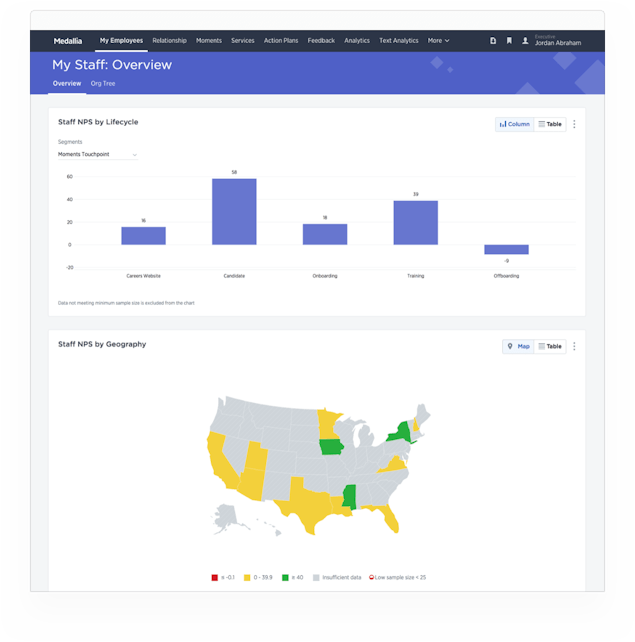This screenshot has height=642, width=635.
Task: Click Virginia on the map
Action: point(395,466)
